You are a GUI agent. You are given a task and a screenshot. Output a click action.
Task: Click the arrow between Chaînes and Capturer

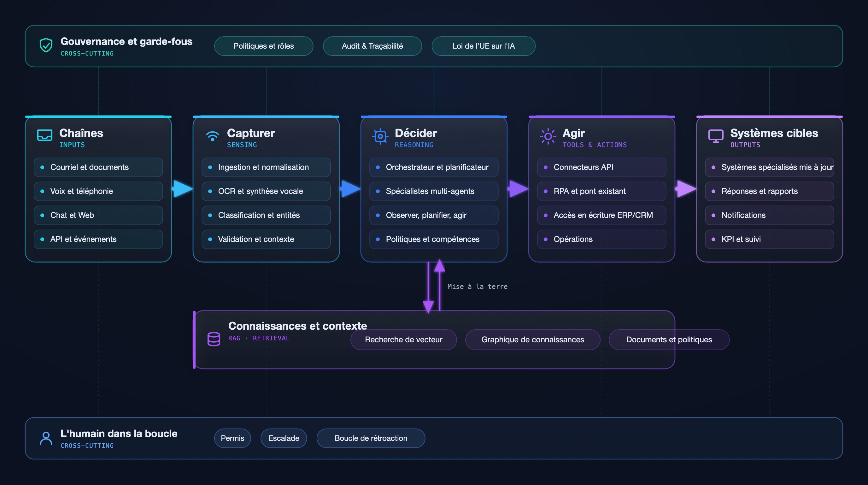point(182,189)
